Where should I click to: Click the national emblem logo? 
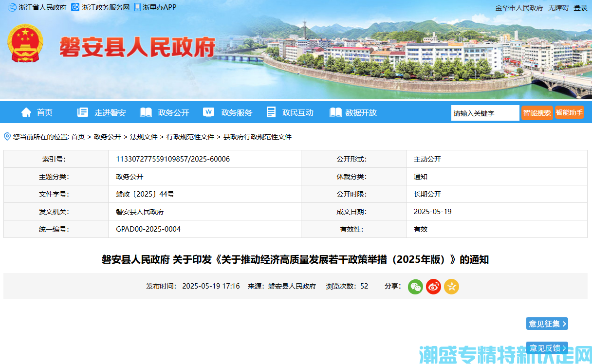tap(25, 43)
